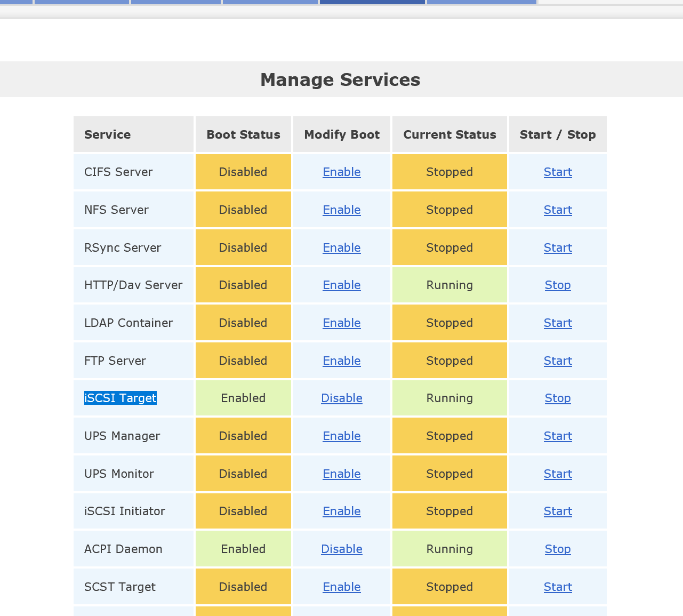Enable HTTP/Dav Server at boot
This screenshot has width=683, height=616.
point(342,285)
